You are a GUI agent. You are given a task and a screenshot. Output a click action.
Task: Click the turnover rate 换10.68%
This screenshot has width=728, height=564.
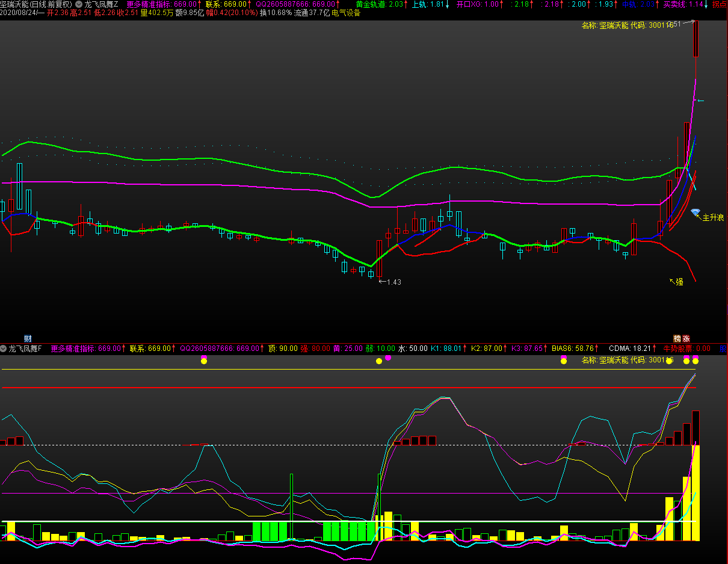click(x=276, y=13)
